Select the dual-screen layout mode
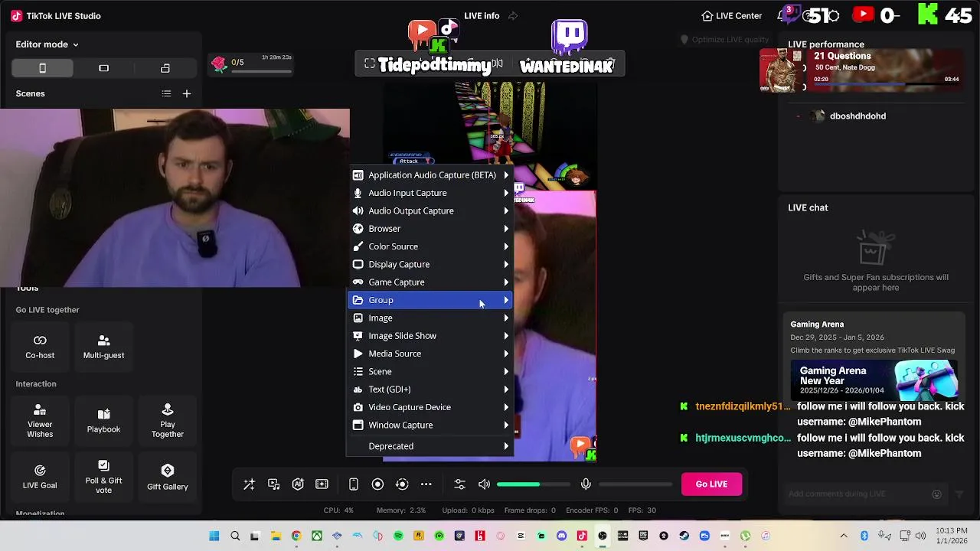This screenshot has height=551, width=980. click(165, 68)
